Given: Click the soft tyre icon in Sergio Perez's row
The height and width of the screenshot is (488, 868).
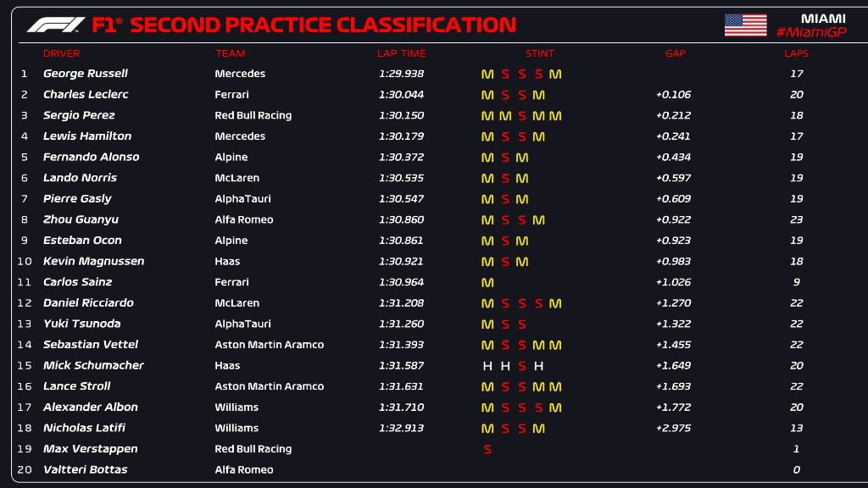Looking at the screenshot, I should [521, 116].
